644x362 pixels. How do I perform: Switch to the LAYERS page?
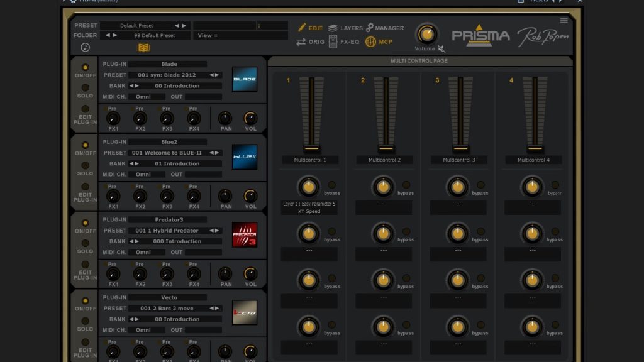pos(345,28)
